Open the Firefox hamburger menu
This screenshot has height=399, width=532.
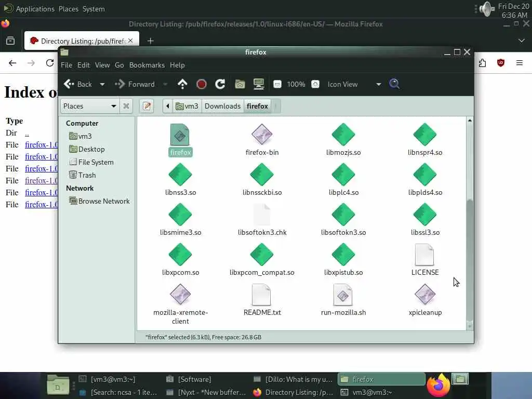[x=519, y=63]
